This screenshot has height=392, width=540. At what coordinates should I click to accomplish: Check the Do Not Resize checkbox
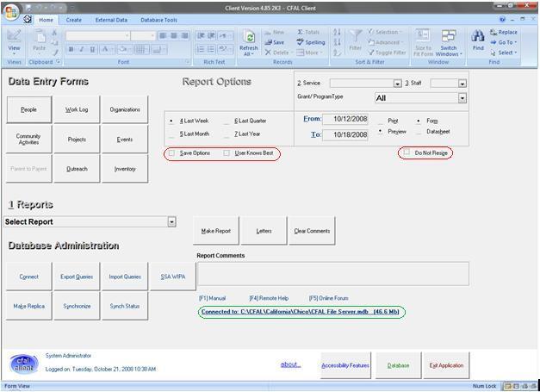point(407,152)
